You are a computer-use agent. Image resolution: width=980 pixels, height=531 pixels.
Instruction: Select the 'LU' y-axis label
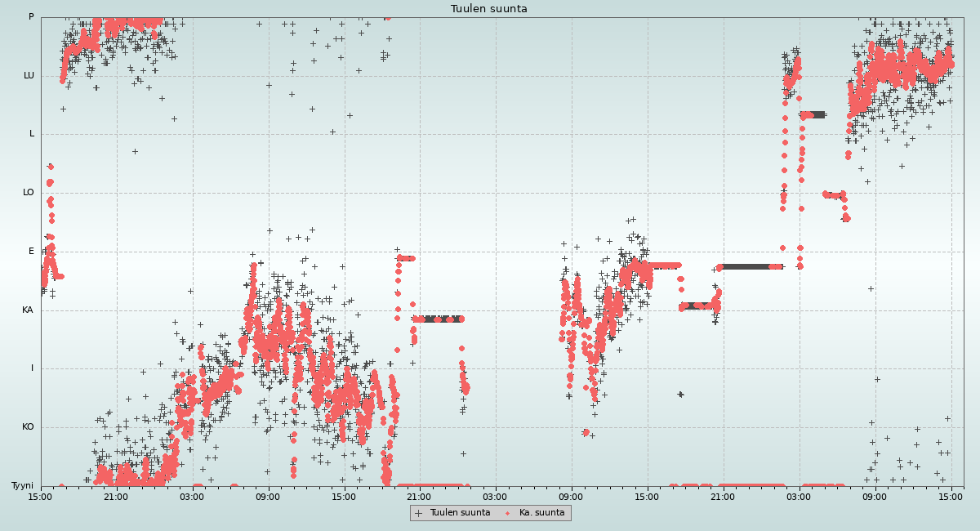pos(29,76)
